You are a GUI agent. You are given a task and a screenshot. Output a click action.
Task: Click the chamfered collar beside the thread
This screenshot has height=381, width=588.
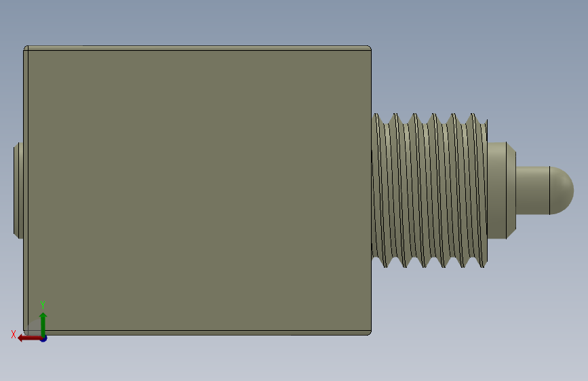click(502, 190)
